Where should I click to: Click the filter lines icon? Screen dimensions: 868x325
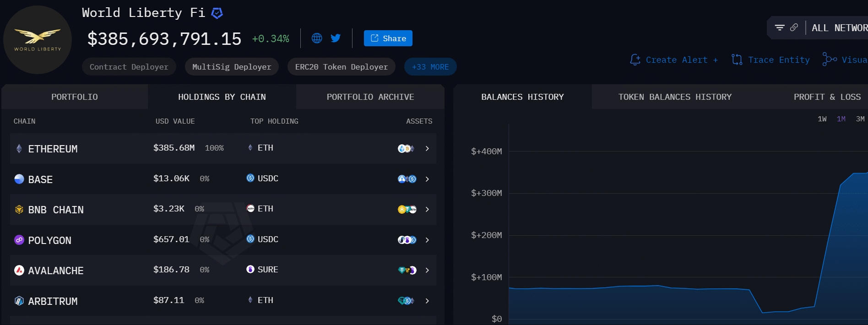(x=780, y=28)
